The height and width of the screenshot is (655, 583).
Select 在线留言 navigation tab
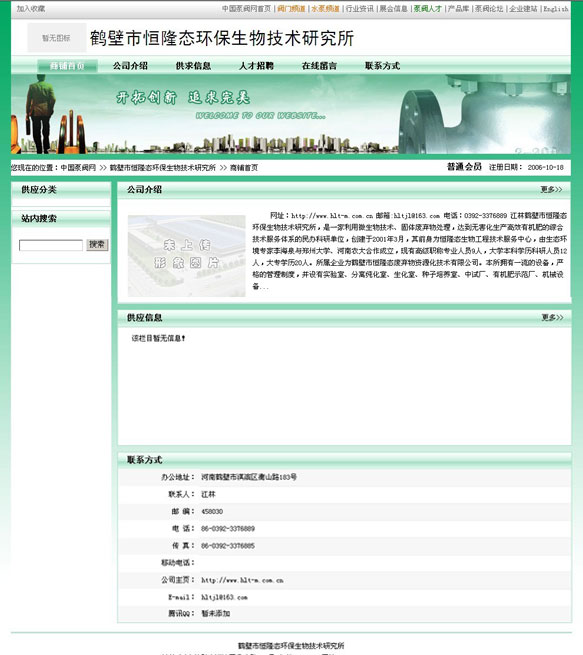(x=319, y=66)
